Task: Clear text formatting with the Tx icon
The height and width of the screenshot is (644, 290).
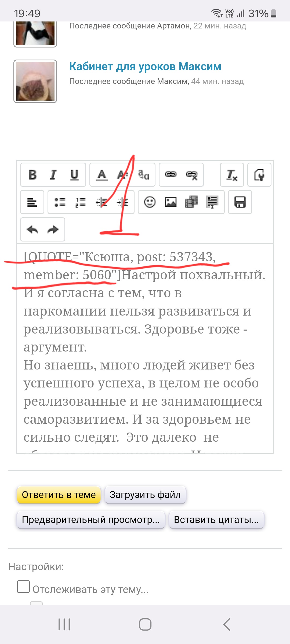Action: [232, 175]
